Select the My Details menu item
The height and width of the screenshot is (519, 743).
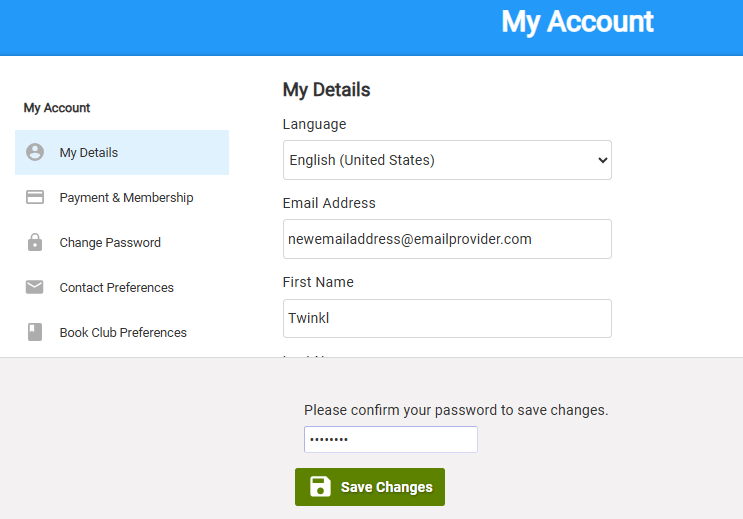coord(122,153)
